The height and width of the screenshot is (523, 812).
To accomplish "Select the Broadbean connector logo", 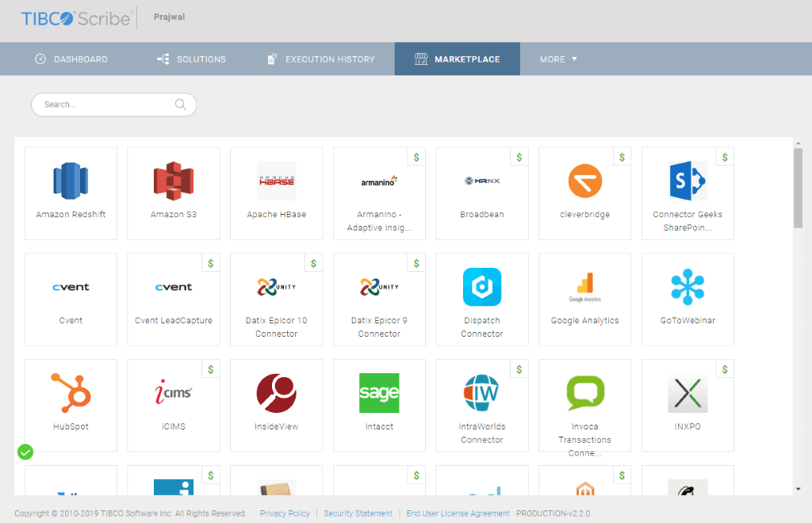I will (482, 181).
